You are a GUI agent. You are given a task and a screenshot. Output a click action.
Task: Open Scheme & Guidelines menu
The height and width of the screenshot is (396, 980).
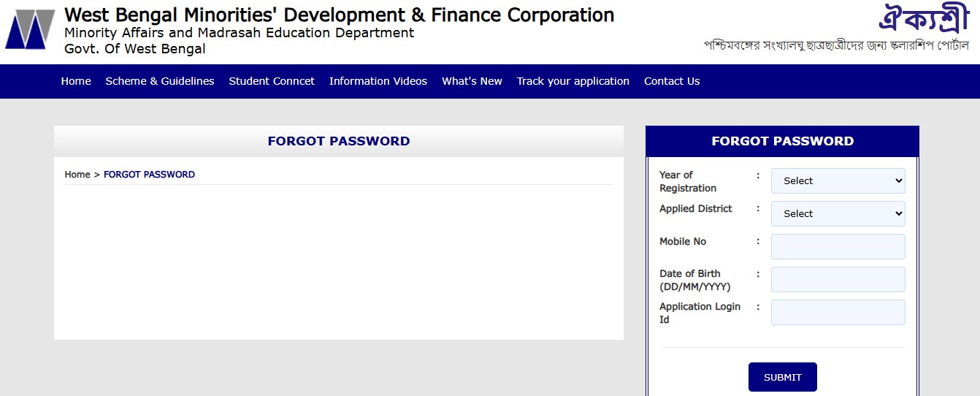pos(160,81)
